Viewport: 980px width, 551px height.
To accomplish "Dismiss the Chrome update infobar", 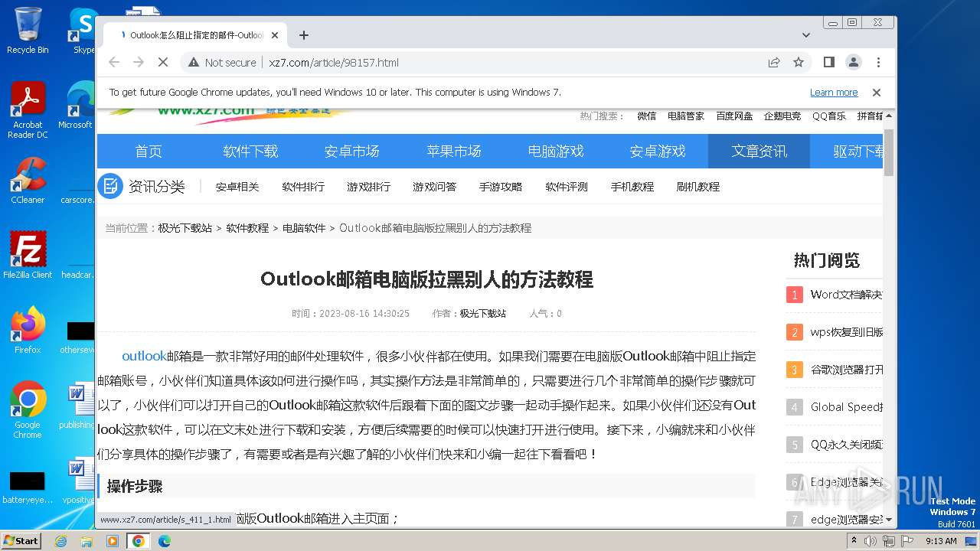I will 877,93.
